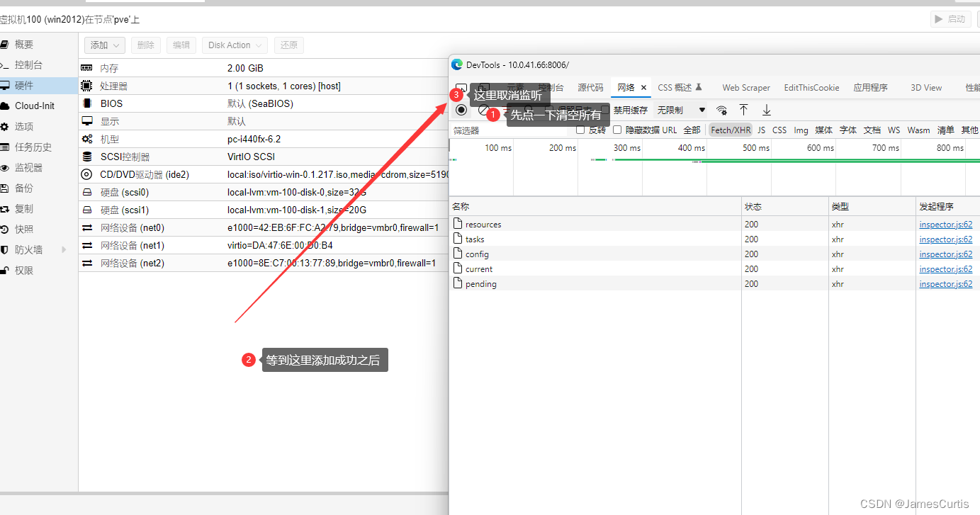Toggle 禁用缓存 checkbox
Screen dimensions: 980x515
(605, 110)
